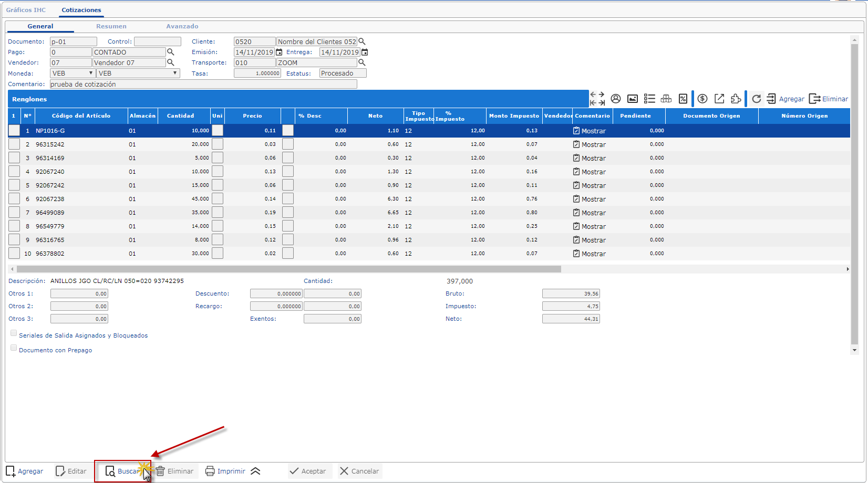Click Mostrar comment link for row 5
Screen dimensions: 868x483
(593, 185)
